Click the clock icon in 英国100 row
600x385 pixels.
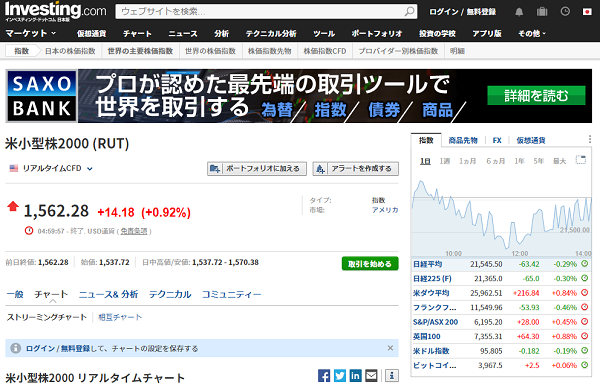(x=585, y=336)
